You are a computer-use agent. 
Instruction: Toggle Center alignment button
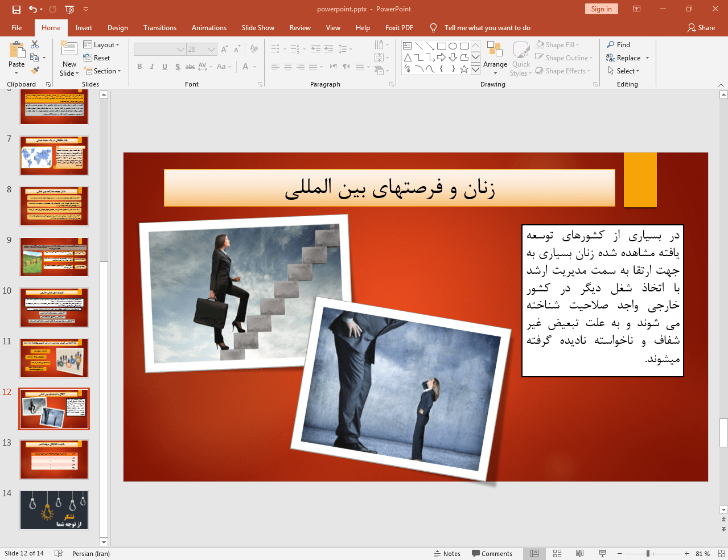288,67
